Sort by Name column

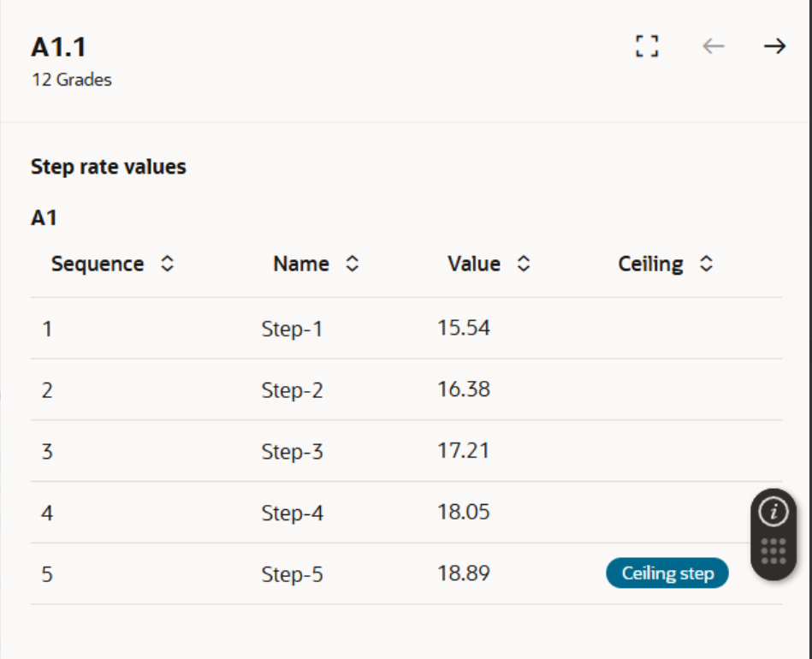[353, 264]
